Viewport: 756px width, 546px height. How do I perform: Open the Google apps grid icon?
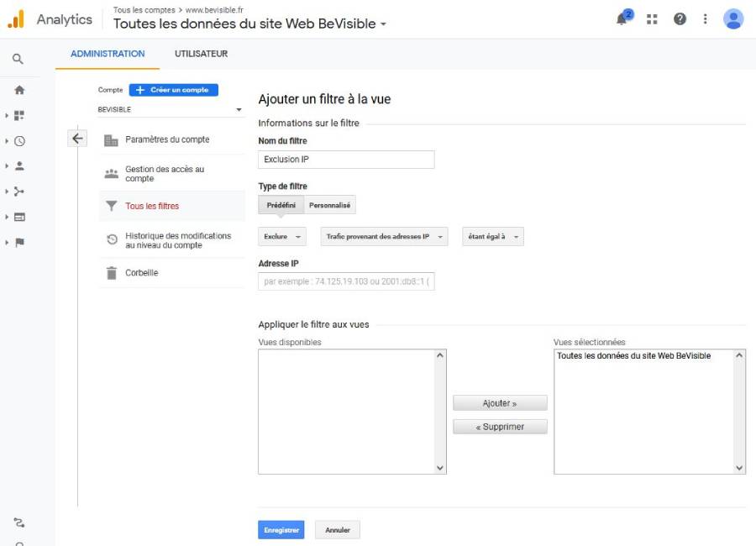(652, 19)
